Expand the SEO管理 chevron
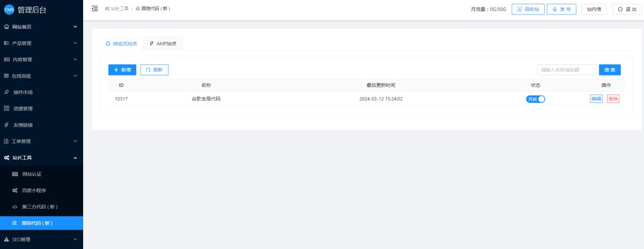Image resolution: width=644 pixels, height=249 pixels. click(x=75, y=239)
